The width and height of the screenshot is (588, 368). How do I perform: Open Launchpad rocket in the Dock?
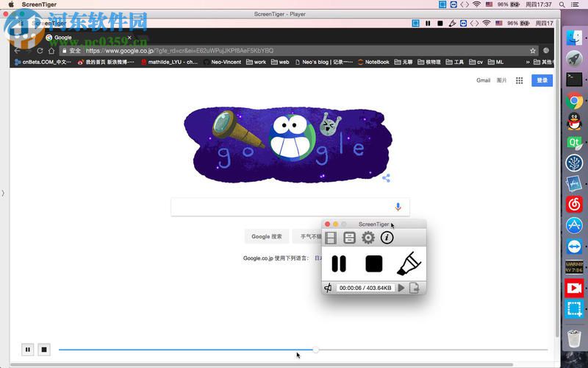point(574,59)
